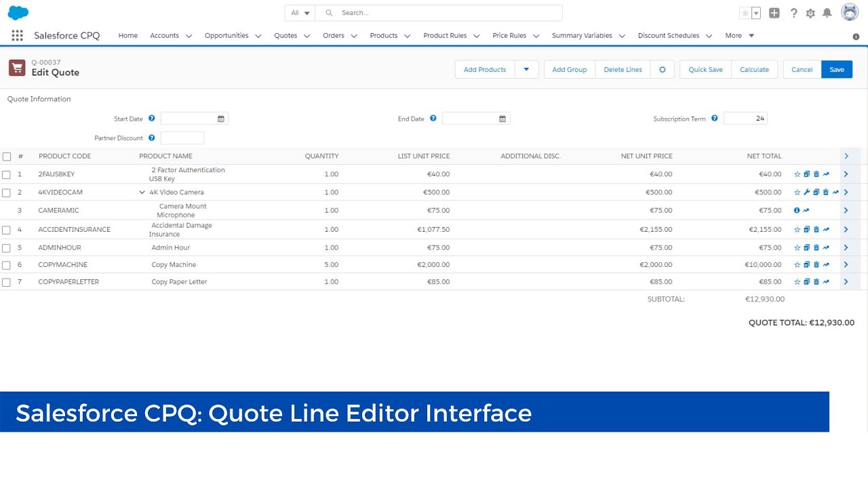Open the Quotes tab dropdown chevron
The image size is (868, 488).
(x=307, y=36)
